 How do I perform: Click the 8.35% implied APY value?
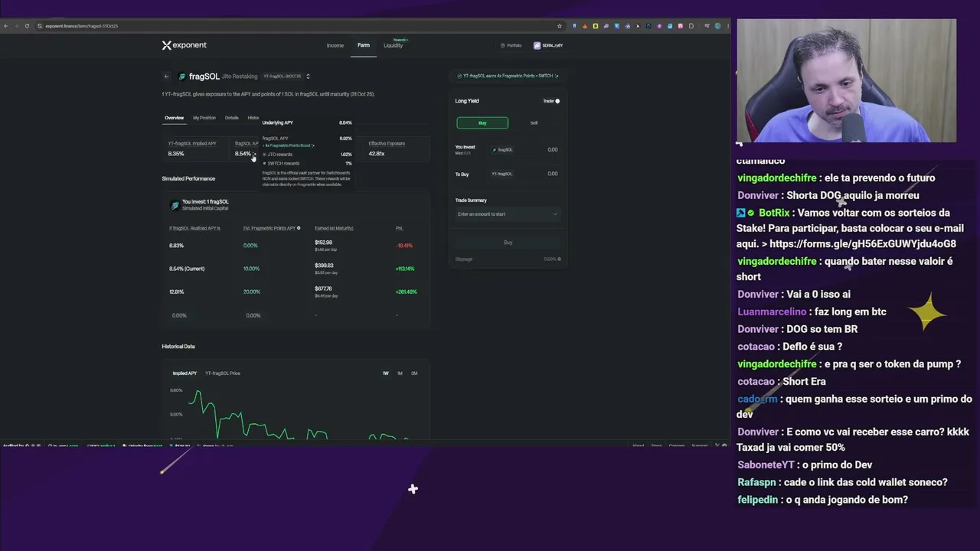[176, 154]
